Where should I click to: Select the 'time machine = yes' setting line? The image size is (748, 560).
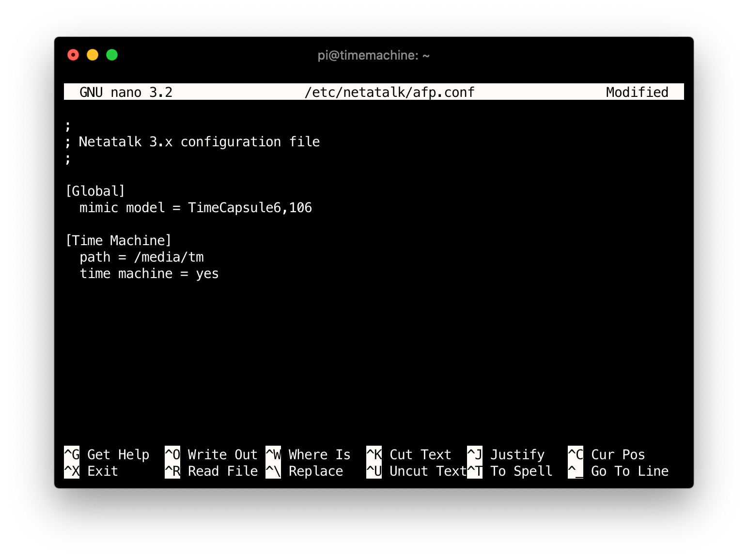coord(149,273)
